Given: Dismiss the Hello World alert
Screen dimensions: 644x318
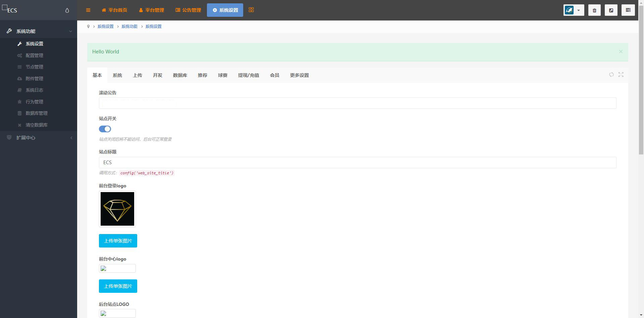Looking at the screenshot, I should pos(621,51).
